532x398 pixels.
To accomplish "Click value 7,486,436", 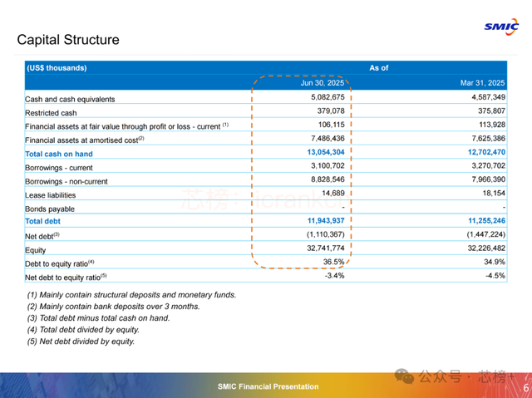I will (x=328, y=138).
